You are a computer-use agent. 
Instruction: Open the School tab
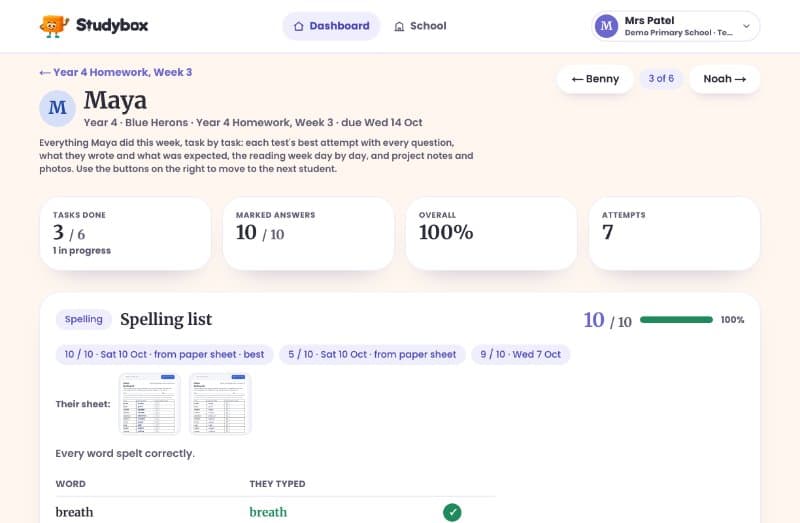click(x=420, y=26)
